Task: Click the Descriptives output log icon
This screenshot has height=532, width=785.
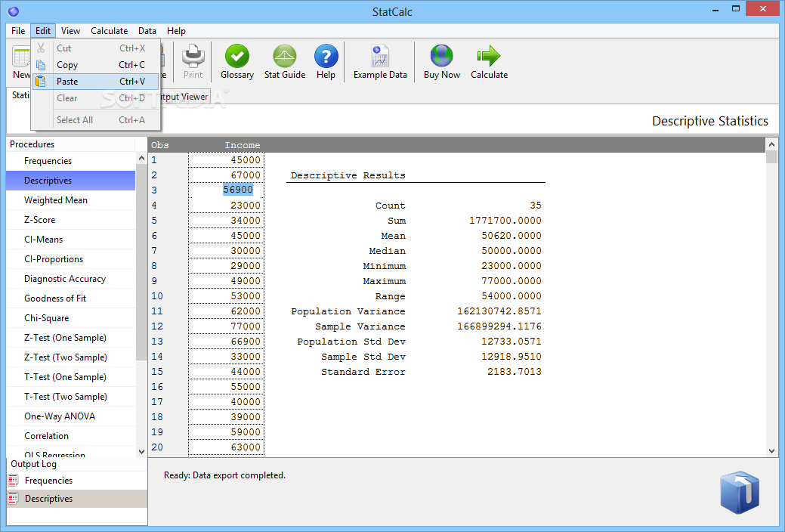Action: pos(14,499)
